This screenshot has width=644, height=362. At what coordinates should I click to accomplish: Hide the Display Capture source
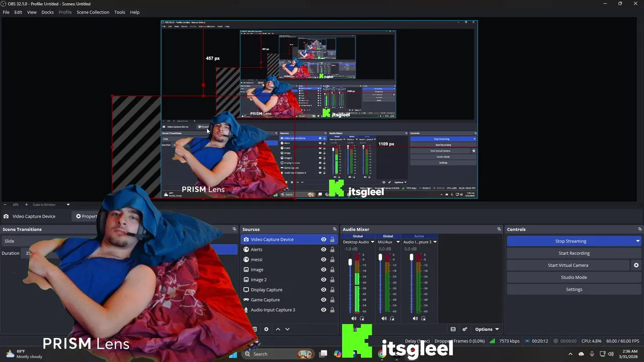click(x=324, y=290)
